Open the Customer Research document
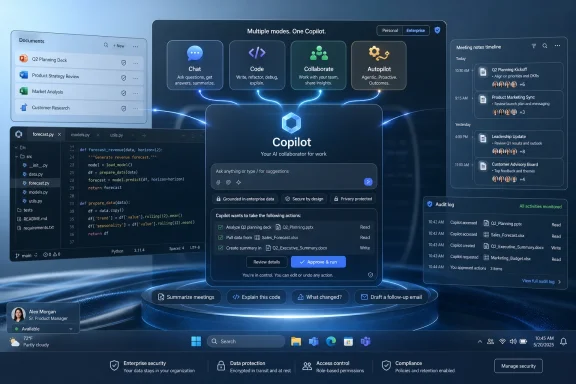Viewport: 576px width, 384px height. 79,108
